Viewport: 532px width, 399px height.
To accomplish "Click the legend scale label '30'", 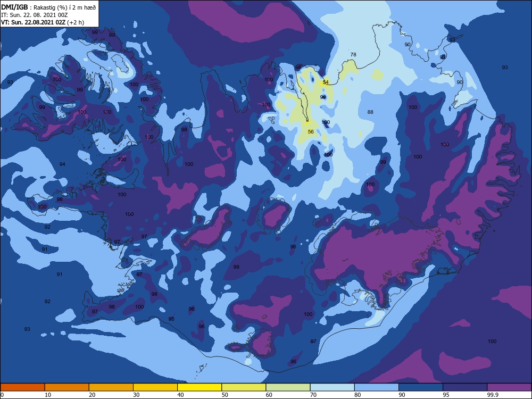I will click(136, 395).
